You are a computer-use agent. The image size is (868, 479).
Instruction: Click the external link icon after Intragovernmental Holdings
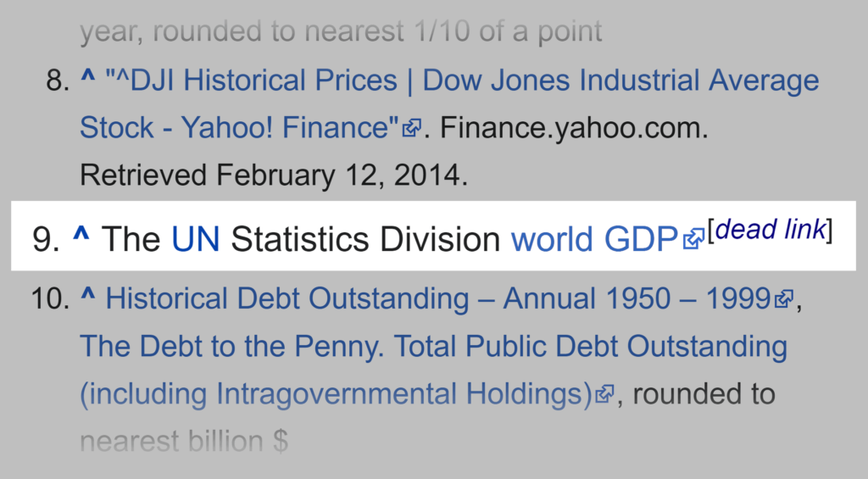click(604, 394)
